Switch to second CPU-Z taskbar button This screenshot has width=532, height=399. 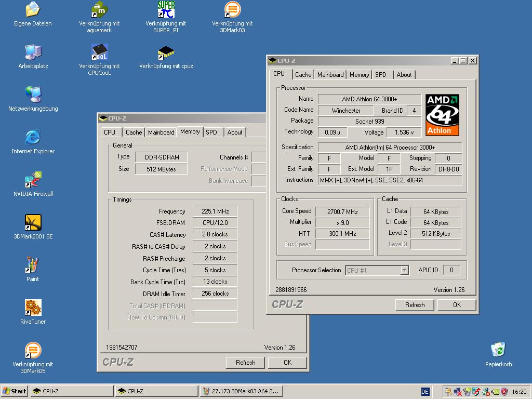pyautogui.click(x=157, y=391)
